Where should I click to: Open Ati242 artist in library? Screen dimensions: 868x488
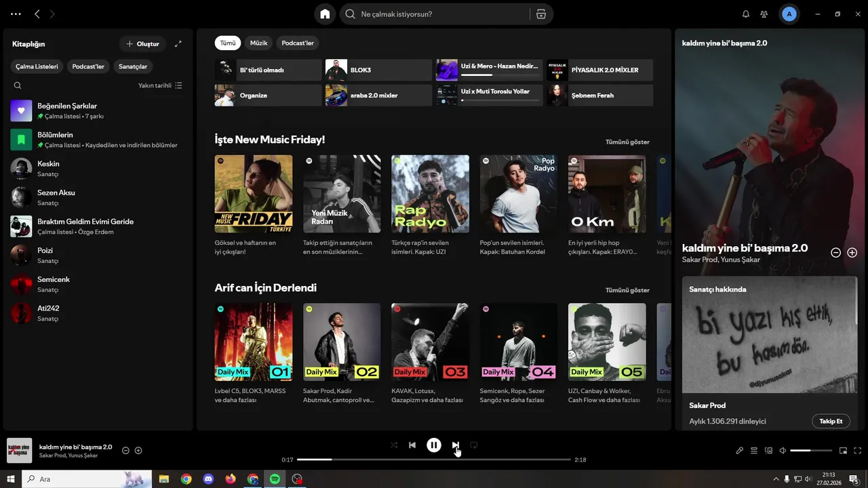click(98, 313)
